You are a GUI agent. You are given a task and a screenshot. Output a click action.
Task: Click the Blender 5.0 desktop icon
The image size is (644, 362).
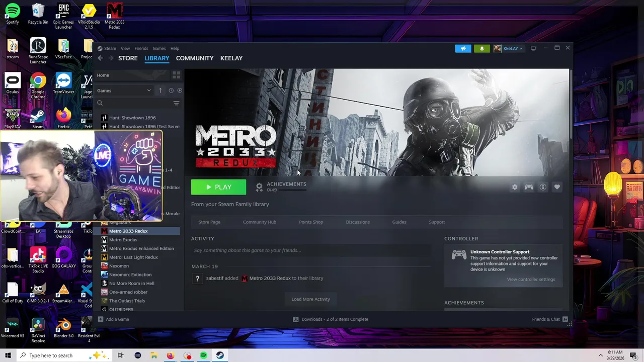pyautogui.click(x=63, y=328)
